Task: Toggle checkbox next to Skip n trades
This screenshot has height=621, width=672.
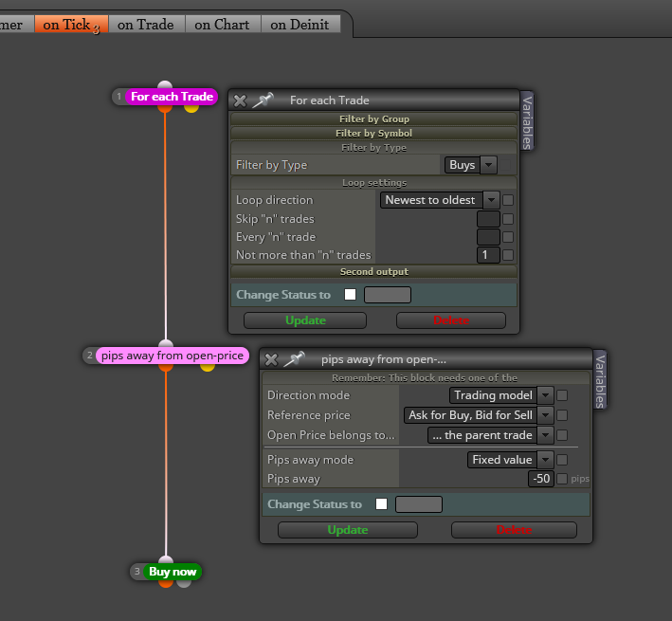Action: (508, 219)
